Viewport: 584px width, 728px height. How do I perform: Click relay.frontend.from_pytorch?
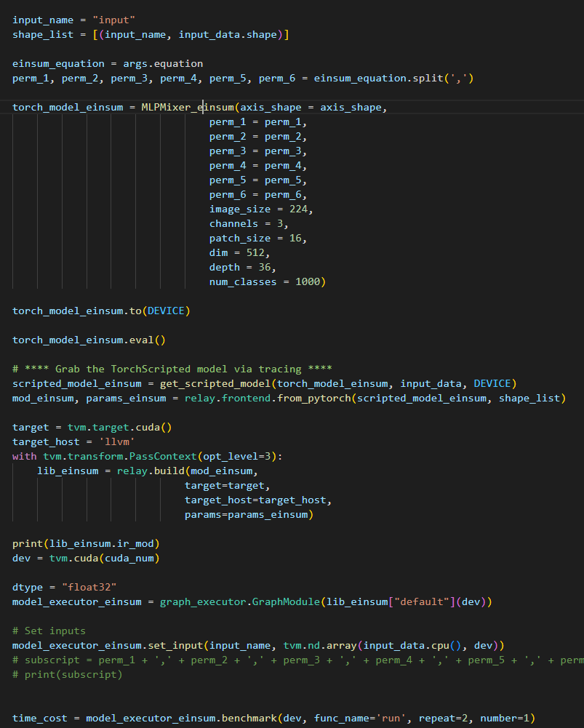click(268, 398)
